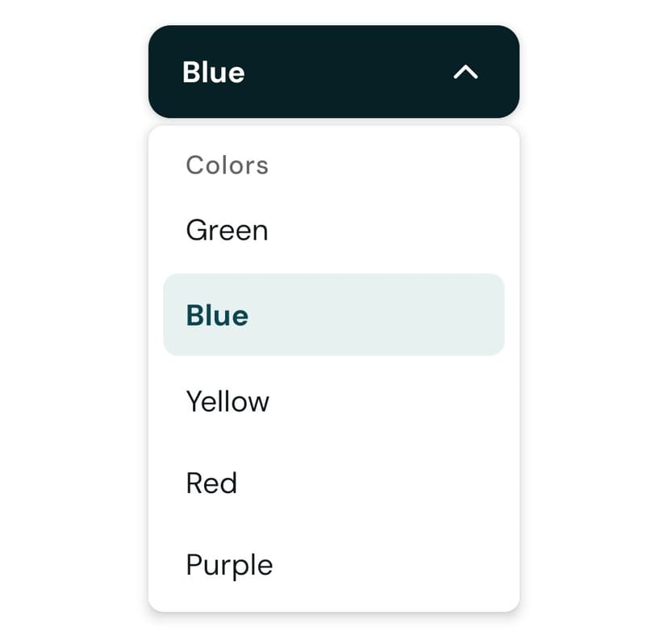This screenshot has width=668, height=644.
Task: Click the highlighted selection row
Action: click(333, 315)
